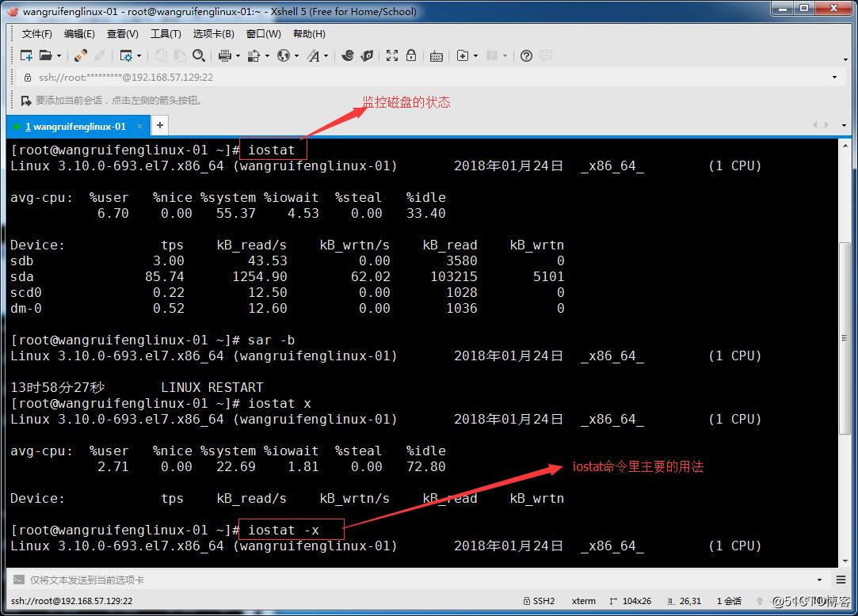Click the greyed chat bubble icon
858x616 pixels.
546,55
